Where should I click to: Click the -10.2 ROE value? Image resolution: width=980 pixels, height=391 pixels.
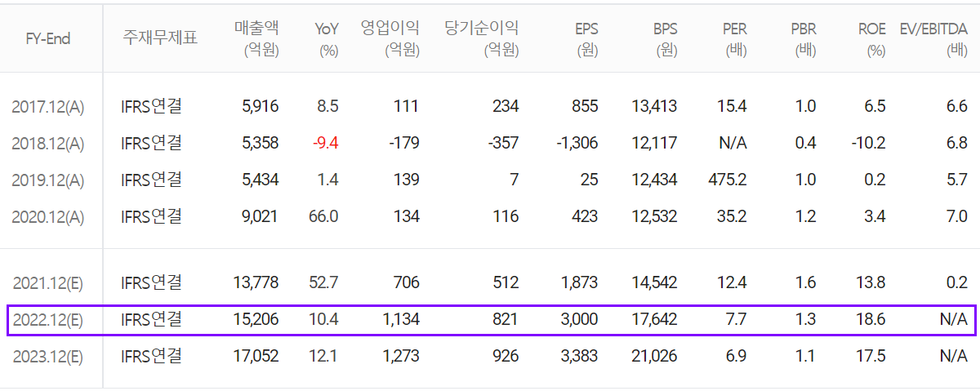tap(868, 143)
